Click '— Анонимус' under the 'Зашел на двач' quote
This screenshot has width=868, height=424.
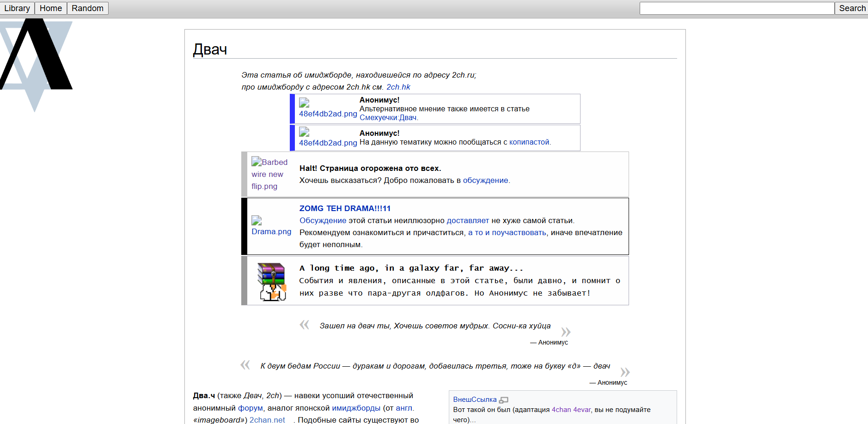(549, 342)
